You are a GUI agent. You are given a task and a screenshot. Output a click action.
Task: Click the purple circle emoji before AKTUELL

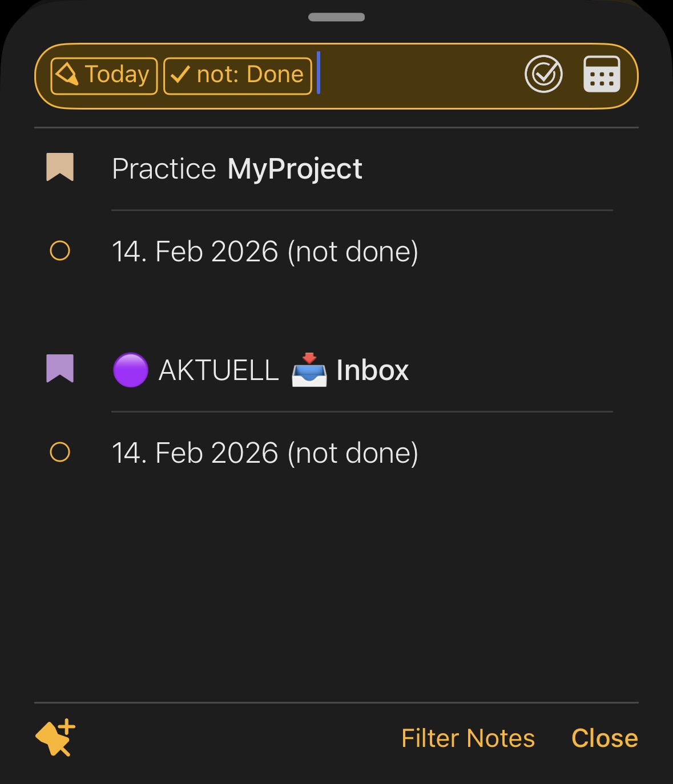coord(131,370)
